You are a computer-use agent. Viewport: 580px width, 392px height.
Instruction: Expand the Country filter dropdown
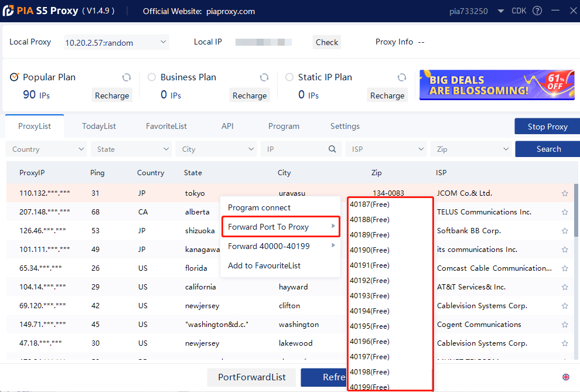pyautogui.click(x=46, y=149)
